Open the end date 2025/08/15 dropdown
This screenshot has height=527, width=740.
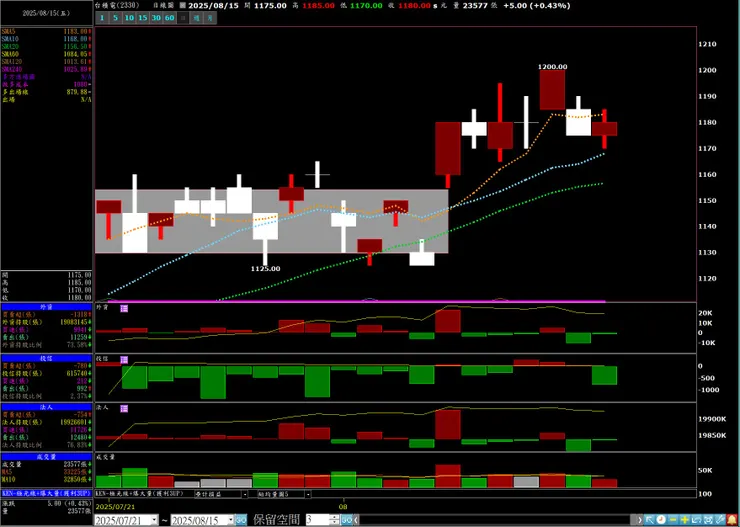point(231,520)
